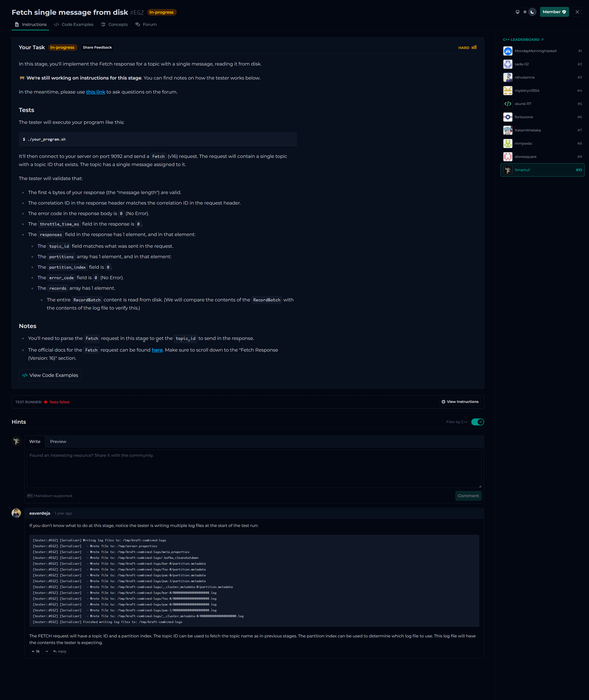Screen dimensions: 589x700
Task: Switch to light theme sun icon
Action: pos(525,12)
